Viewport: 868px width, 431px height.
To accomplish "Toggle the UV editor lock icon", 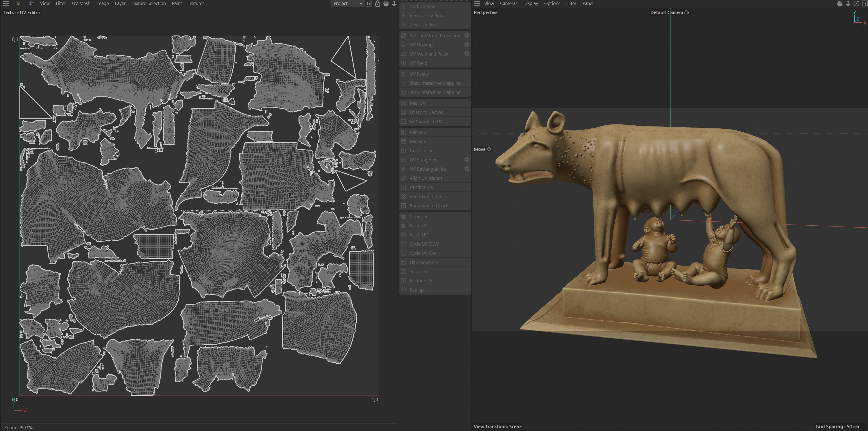I will [x=378, y=3].
